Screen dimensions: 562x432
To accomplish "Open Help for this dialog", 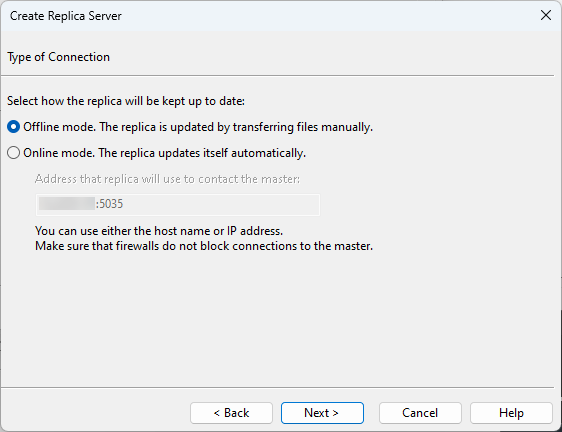I will [511, 413].
